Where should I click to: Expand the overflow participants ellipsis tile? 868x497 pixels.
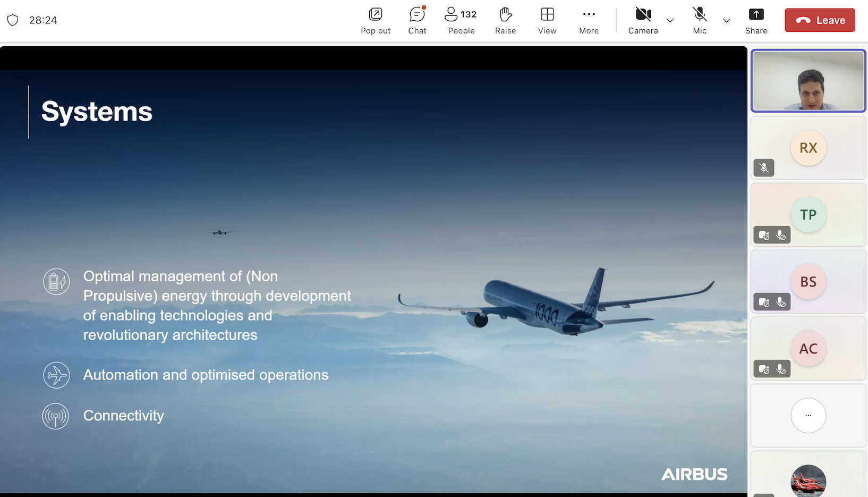pos(808,416)
